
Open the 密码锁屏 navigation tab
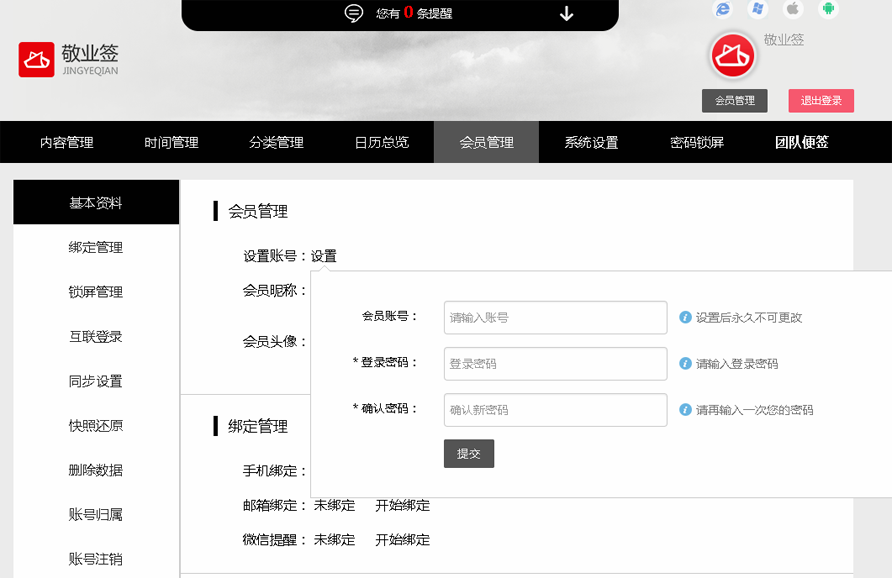[696, 142]
